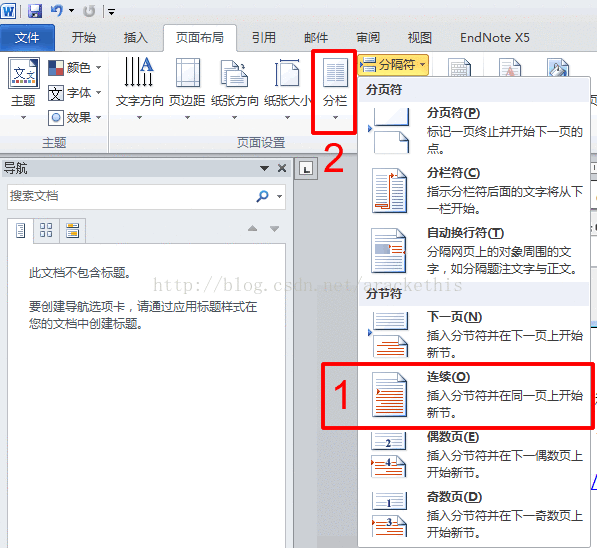Viewport: 597px width, 548px height.
Task: Insert 奇数页(D) odd page section break
Action: (474, 514)
